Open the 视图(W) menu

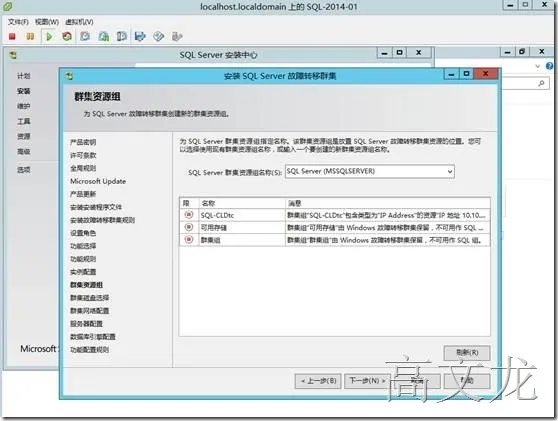pyautogui.click(x=47, y=22)
